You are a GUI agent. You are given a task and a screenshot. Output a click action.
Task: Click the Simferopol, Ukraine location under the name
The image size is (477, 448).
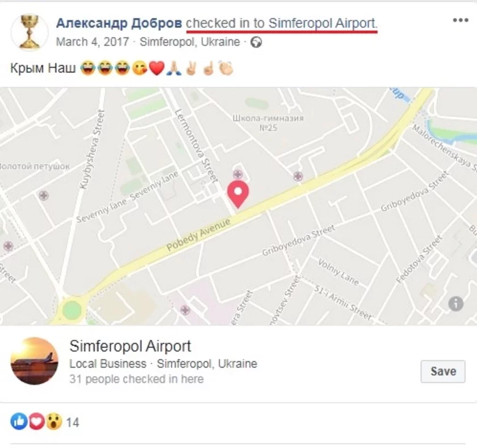[190, 42]
